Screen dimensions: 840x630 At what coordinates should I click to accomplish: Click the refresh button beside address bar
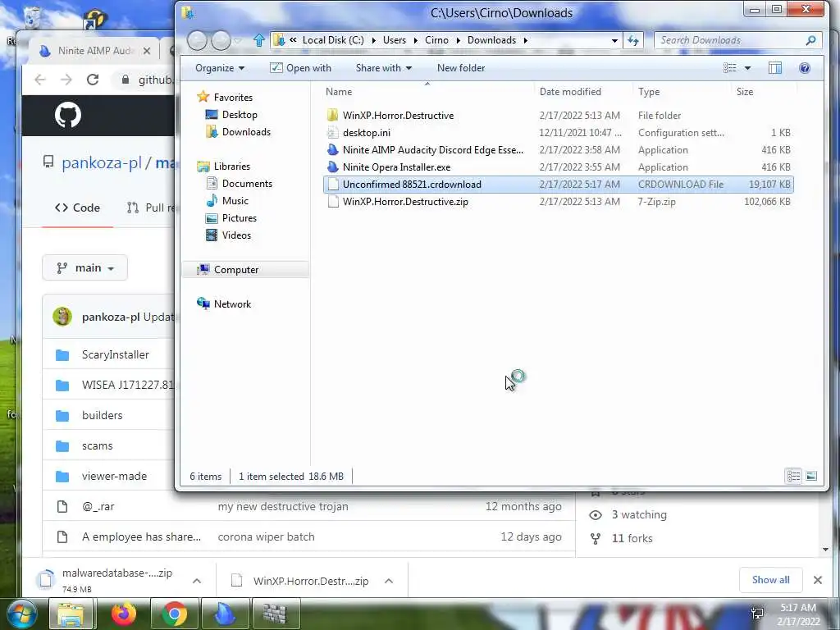(x=633, y=40)
